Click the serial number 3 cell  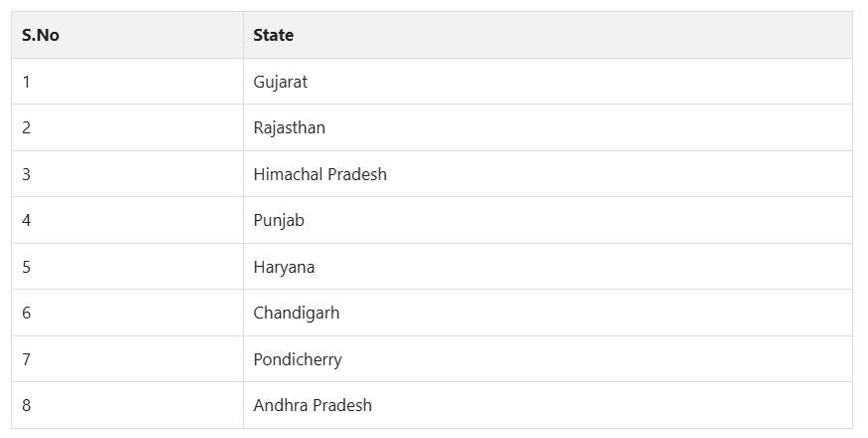tap(27, 175)
